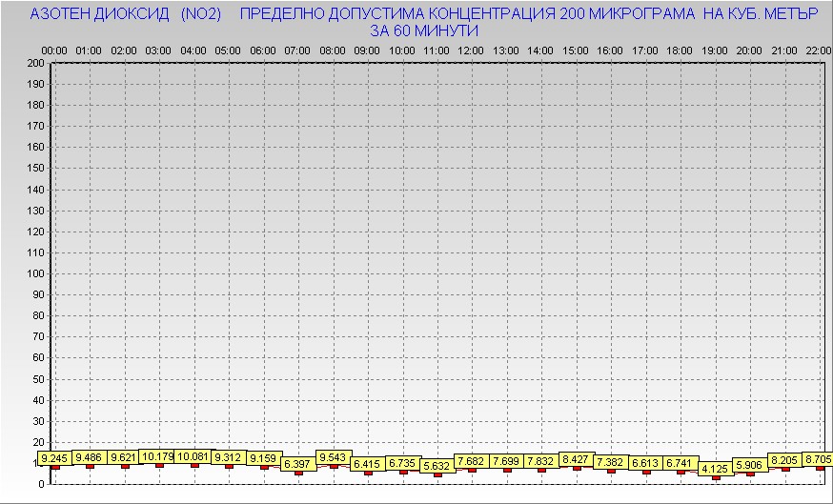Image resolution: width=833 pixels, height=504 pixels.
Task: Select the 150 y-axis label
Action: pyautogui.click(x=36, y=169)
